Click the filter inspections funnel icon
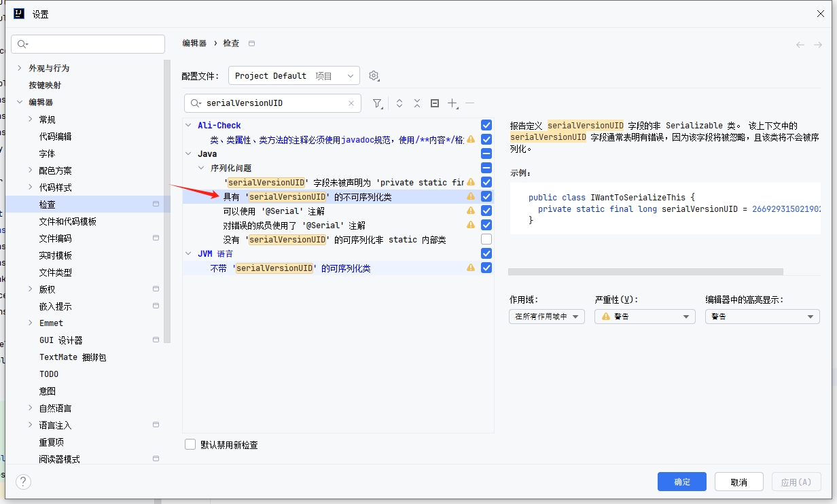Image resolution: width=837 pixels, height=504 pixels. pos(377,103)
